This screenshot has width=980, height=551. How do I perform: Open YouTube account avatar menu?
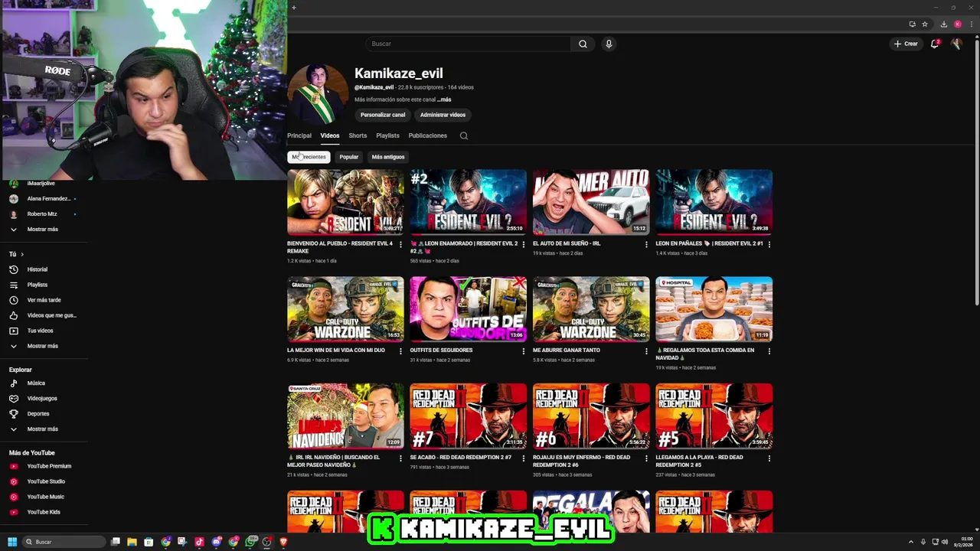pyautogui.click(x=956, y=44)
